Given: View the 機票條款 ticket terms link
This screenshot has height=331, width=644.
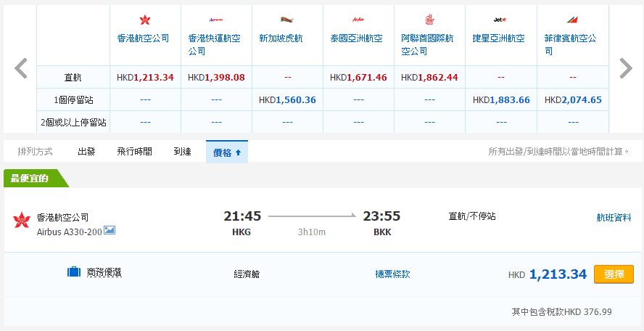Looking at the screenshot, I should [x=392, y=274].
